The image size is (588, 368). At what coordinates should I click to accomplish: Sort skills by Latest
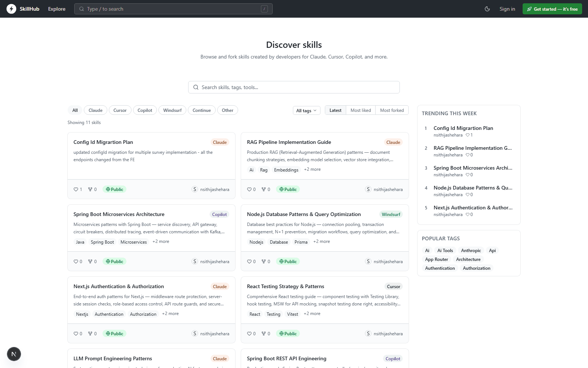[x=336, y=110]
